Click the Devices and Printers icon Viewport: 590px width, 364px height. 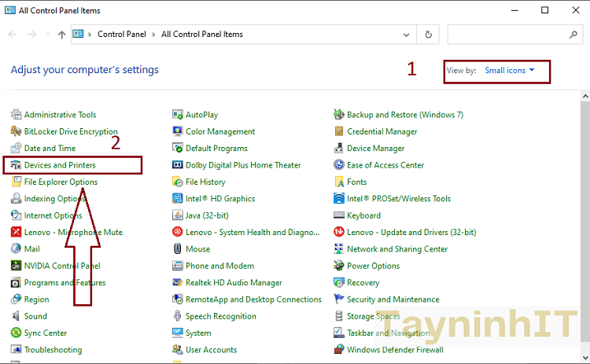point(16,165)
